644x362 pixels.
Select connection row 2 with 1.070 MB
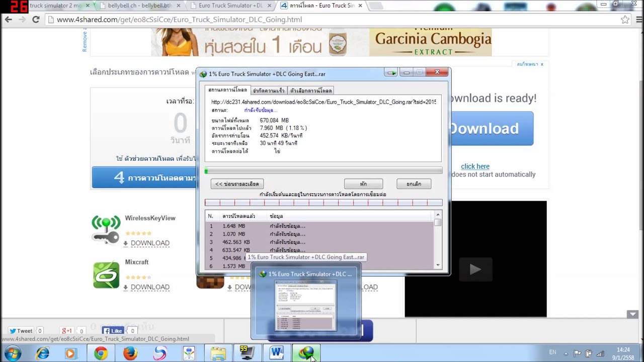(x=320, y=234)
